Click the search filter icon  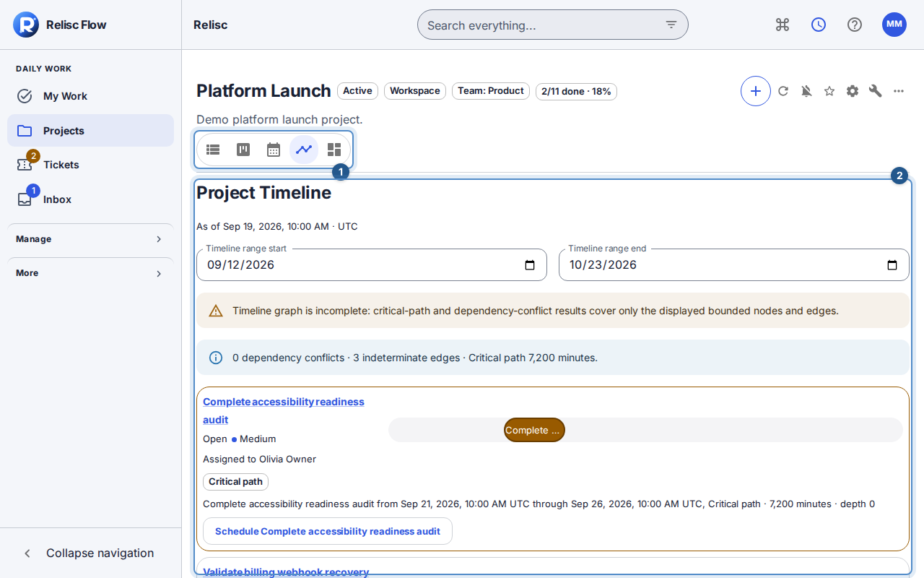click(x=671, y=25)
